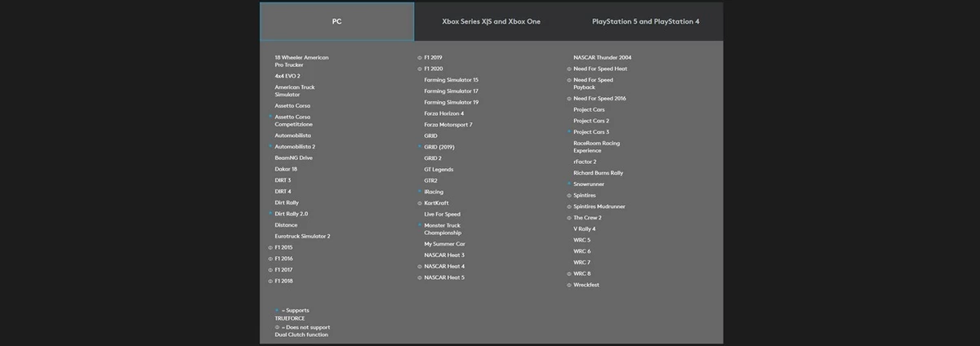Image resolution: width=980 pixels, height=346 pixels.
Task: Click the no-dual-clutch symbol beside Wreckfest
Action: pos(569,285)
